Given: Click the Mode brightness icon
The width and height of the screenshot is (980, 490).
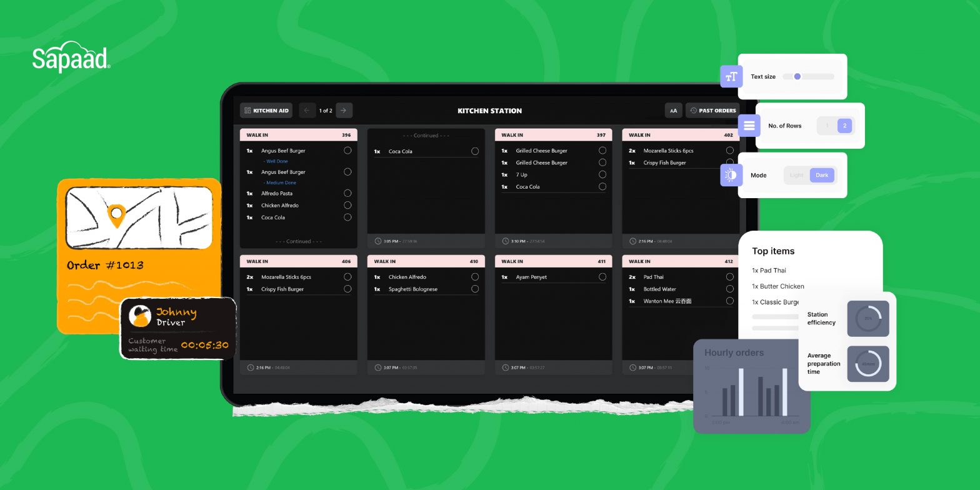Looking at the screenshot, I should [x=731, y=175].
